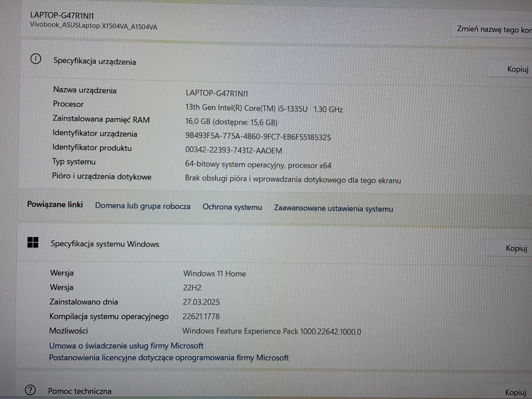Select the RAM value 16,0 GB
Image resolution: width=532 pixels, height=399 pixels.
pyautogui.click(x=231, y=122)
